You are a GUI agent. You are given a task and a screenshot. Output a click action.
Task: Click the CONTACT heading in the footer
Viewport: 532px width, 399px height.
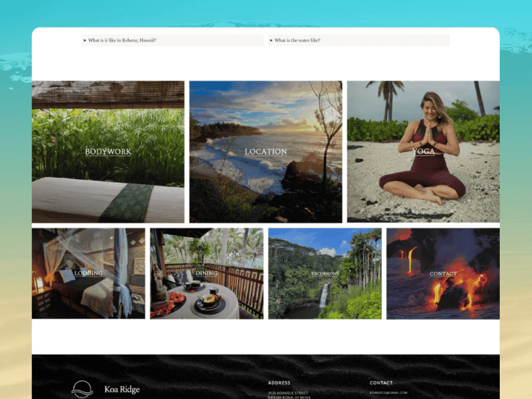381,383
